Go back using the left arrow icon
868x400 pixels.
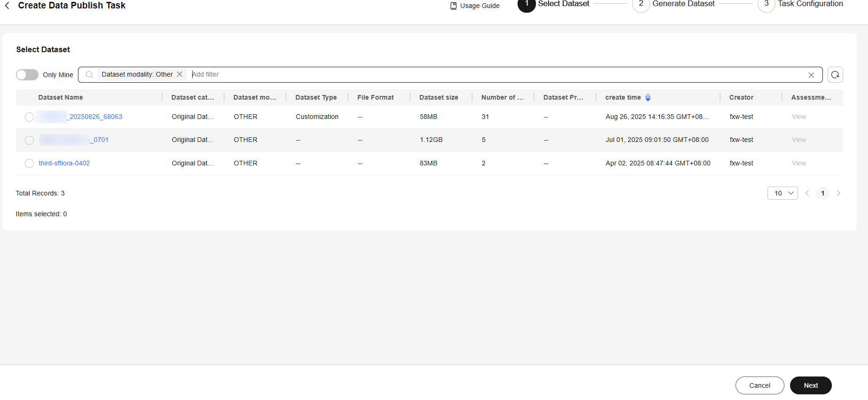(x=7, y=6)
